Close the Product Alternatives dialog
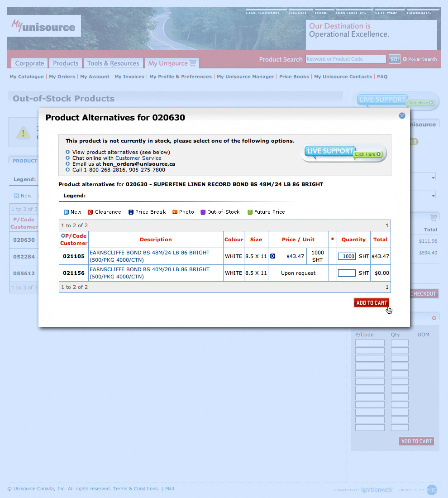448x498 pixels. coord(402,116)
